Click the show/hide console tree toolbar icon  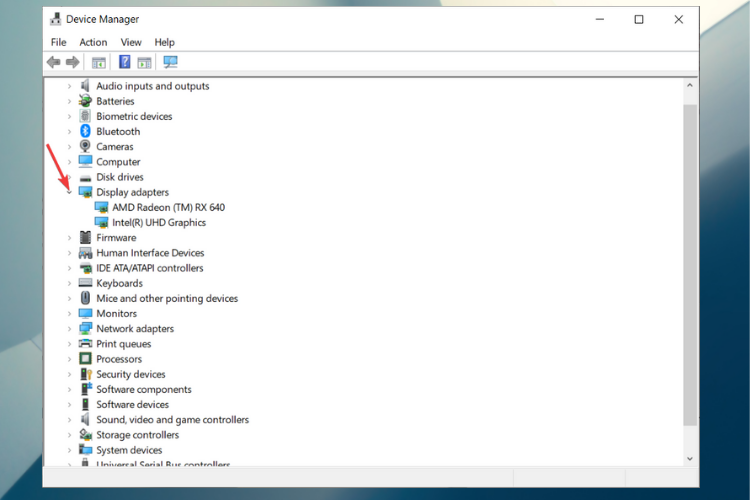tap(99, 62)
